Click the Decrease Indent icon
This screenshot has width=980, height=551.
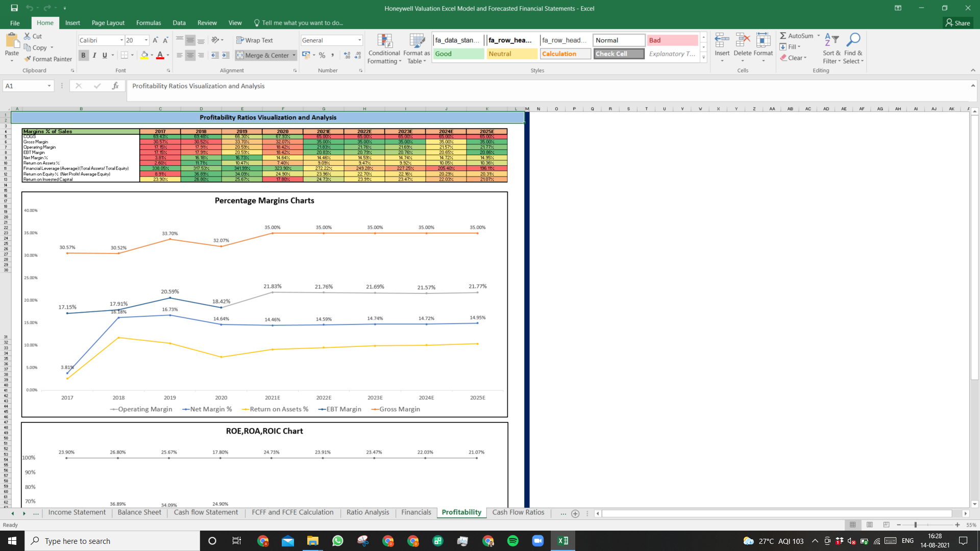coord(215,55)
